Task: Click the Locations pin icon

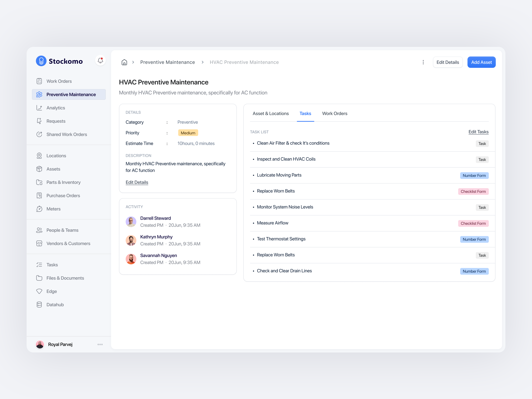Action: tap(39, 156)
